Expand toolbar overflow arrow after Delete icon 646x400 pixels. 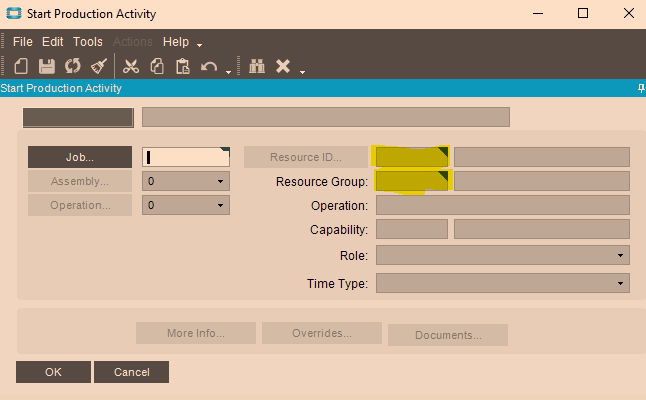pyautogui.click(x=302, y=72)
